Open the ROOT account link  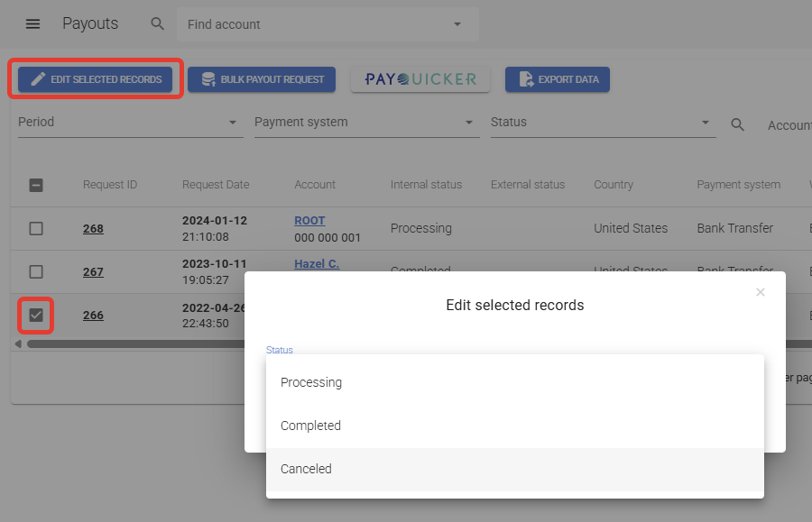pyautogui.click(x=309, y=221)
